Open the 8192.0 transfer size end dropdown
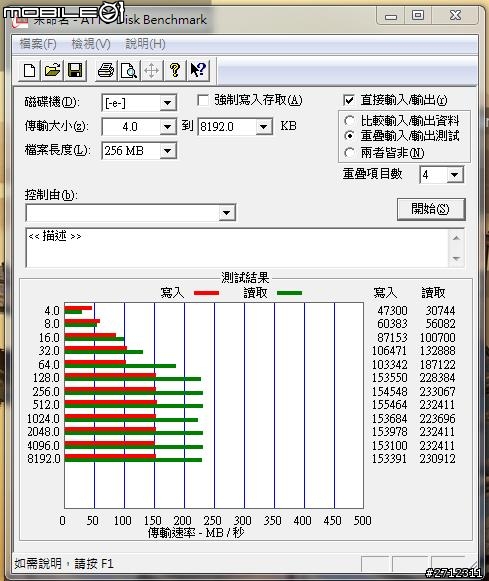This screenshot has width=489, height=581. pos(263,127)
